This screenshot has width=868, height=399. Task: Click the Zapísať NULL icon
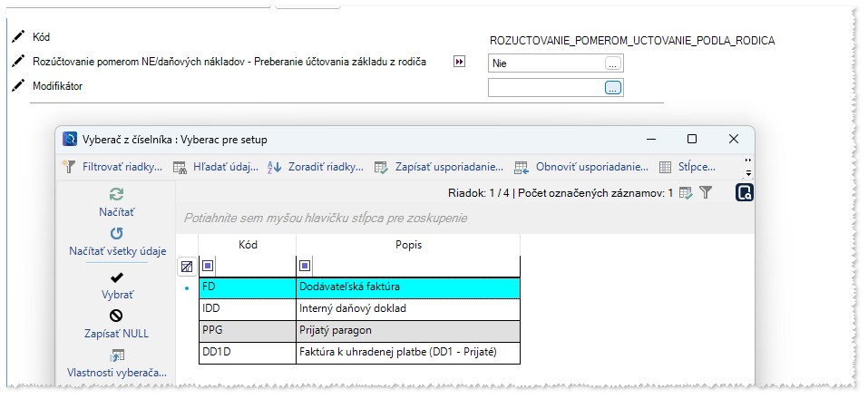116,316
